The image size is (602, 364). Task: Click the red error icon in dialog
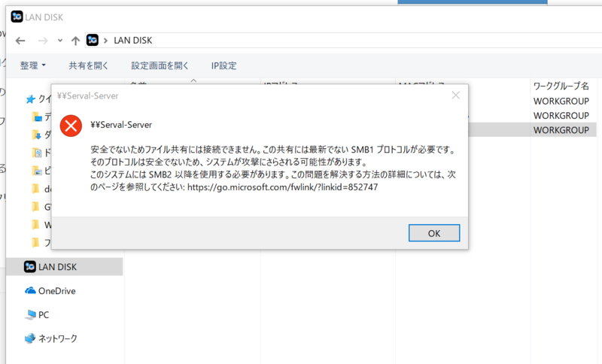pyautogui.click(x=71, y=126)
